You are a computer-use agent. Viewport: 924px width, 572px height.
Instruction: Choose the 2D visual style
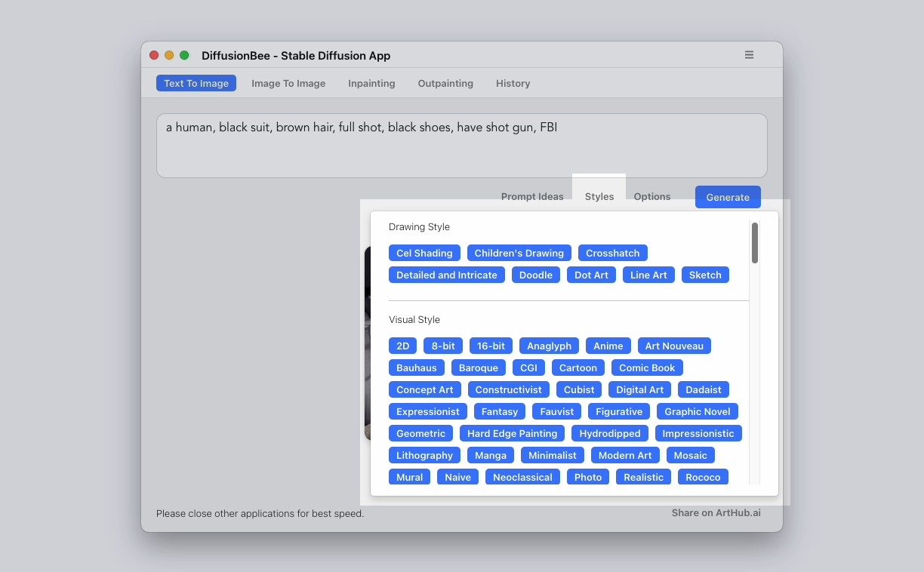[403, 346]
